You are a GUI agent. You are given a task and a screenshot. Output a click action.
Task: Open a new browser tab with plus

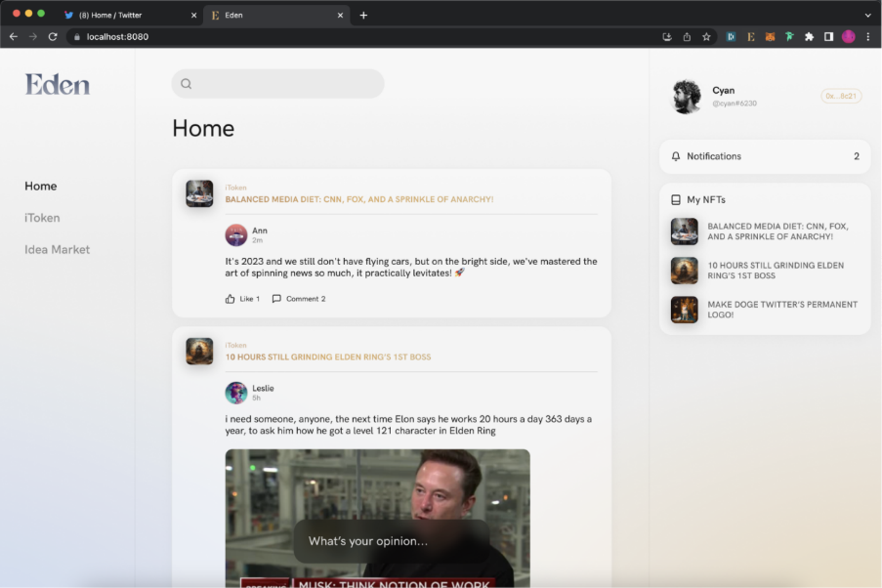[363, 16]
